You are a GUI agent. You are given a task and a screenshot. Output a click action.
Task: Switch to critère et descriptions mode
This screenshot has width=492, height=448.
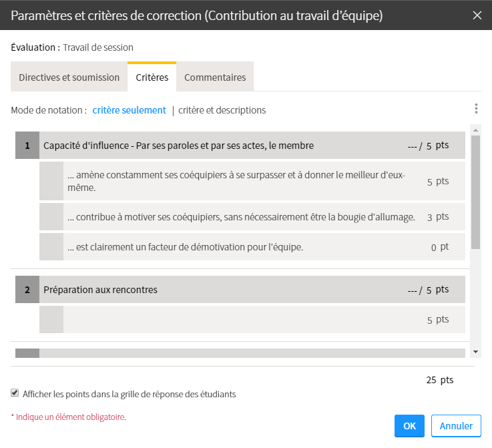coord(222,110)
